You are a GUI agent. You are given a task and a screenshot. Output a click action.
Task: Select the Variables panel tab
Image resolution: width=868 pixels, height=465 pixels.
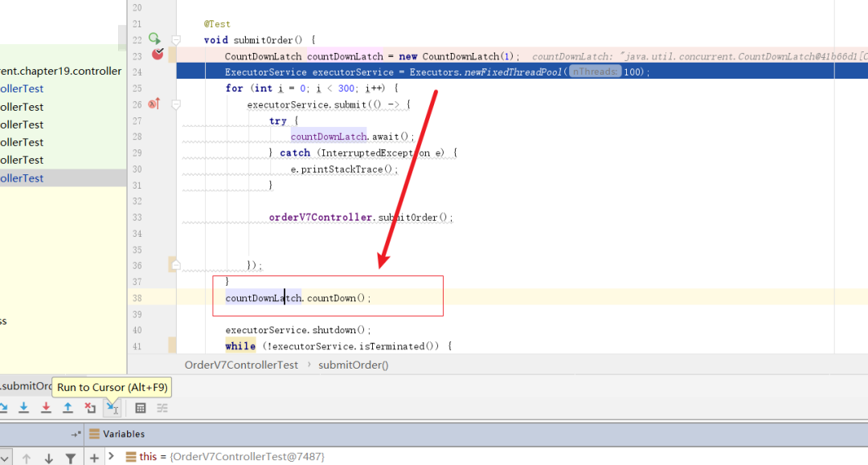(x=117, y=434)
